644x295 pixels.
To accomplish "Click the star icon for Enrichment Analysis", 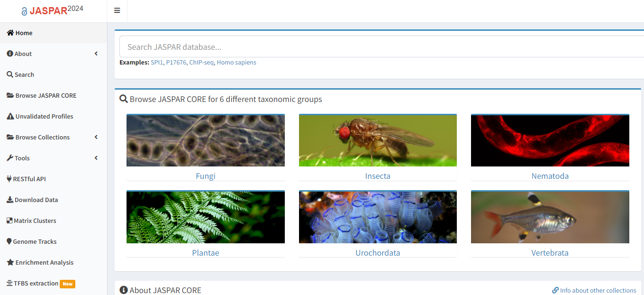I will tap(10, 262).
